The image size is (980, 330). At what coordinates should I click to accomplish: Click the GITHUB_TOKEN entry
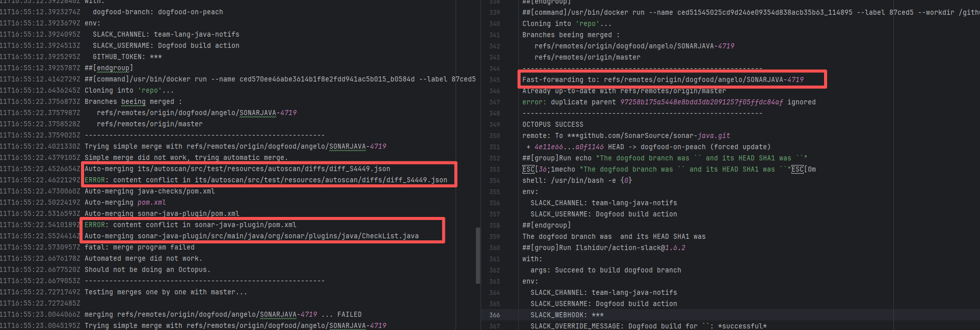[x=127, y=57]
